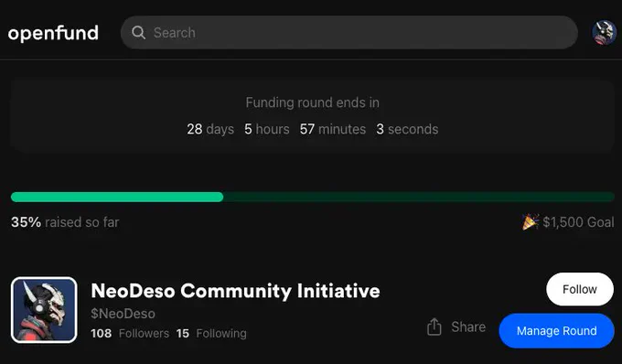The image size is (622, 364).
Task: Click the NeoDeso Community Initiative title
Action: (x=236, y=291)
